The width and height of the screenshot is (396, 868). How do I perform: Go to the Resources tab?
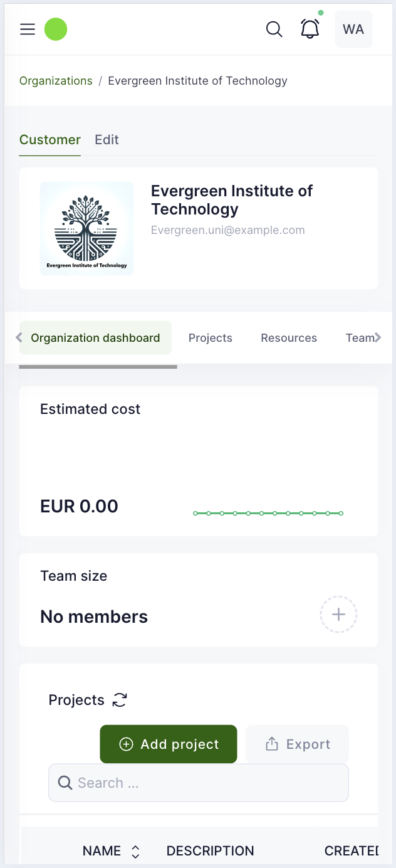[289, 338]
